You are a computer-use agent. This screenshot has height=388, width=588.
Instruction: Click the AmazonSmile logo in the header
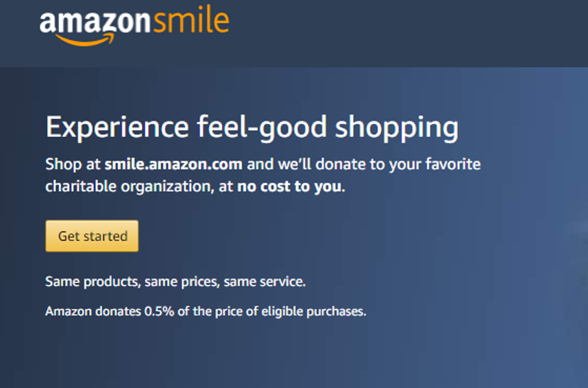134,25
